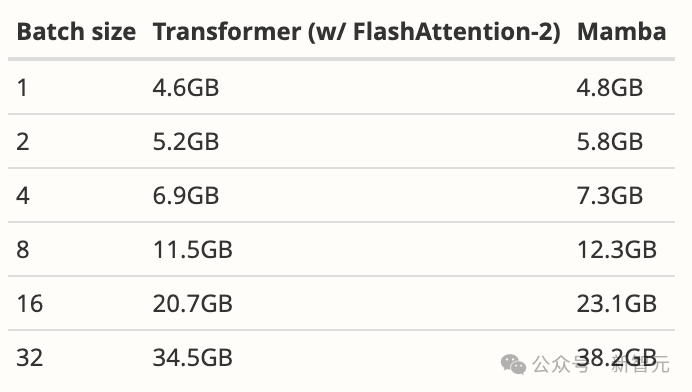The width and height of the screenshot is (692, 392).
Task: Click batch size 16 row label
Action: tap(30, 304)
